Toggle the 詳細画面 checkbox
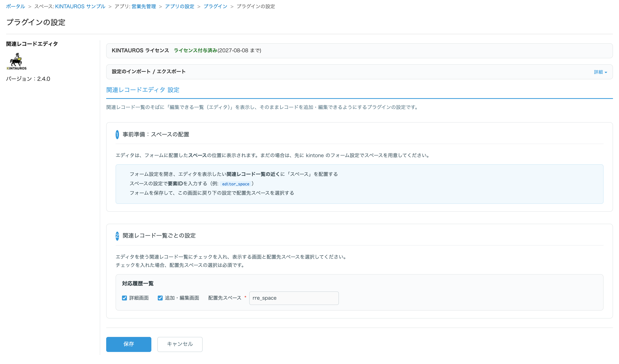 point(125,298)
